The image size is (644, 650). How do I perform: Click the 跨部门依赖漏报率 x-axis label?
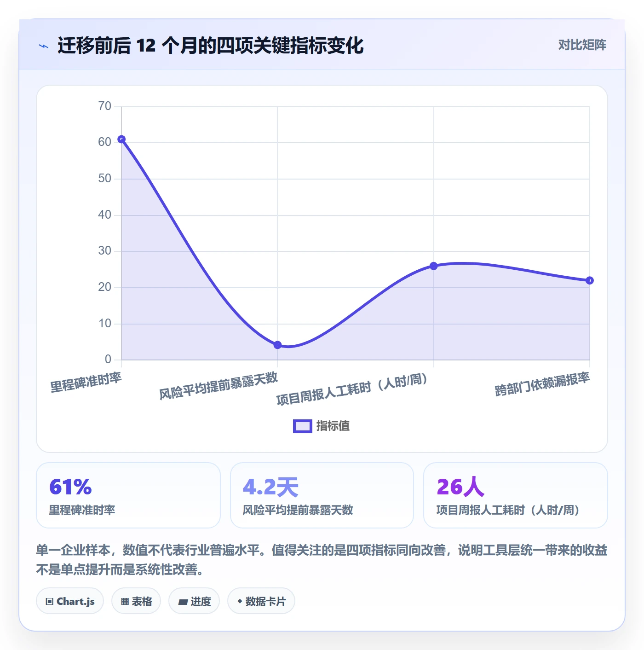542,384
